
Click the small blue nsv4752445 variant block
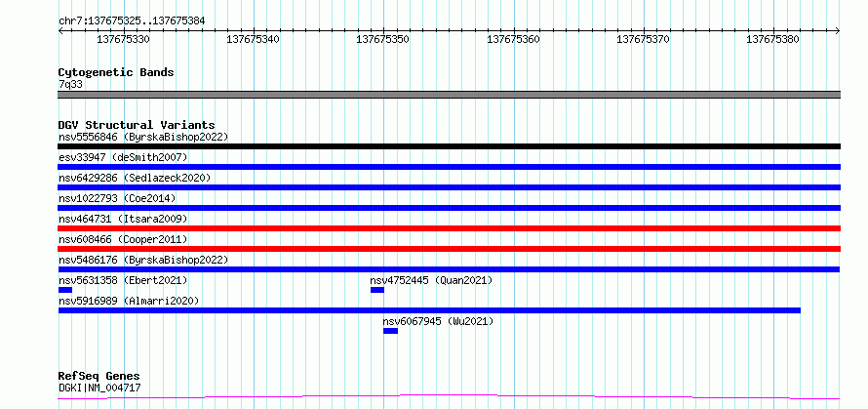pos(377,290)
